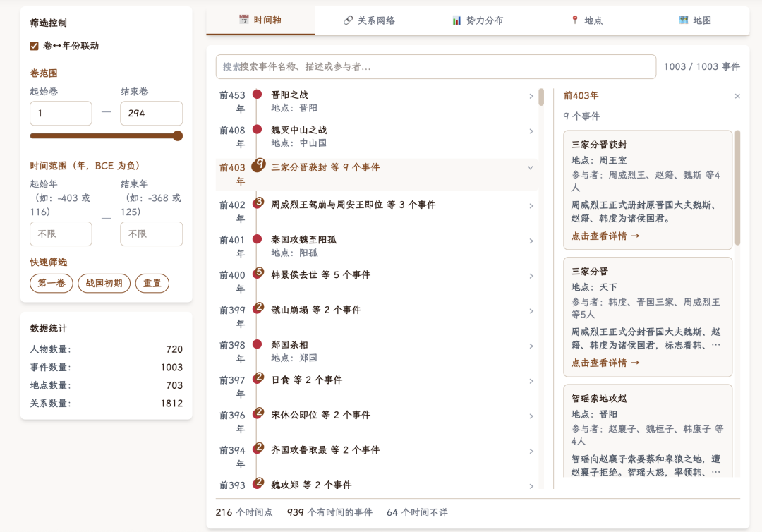
Task: Click the 2-count badge at 前394年
Action: (x=258, y=448)
